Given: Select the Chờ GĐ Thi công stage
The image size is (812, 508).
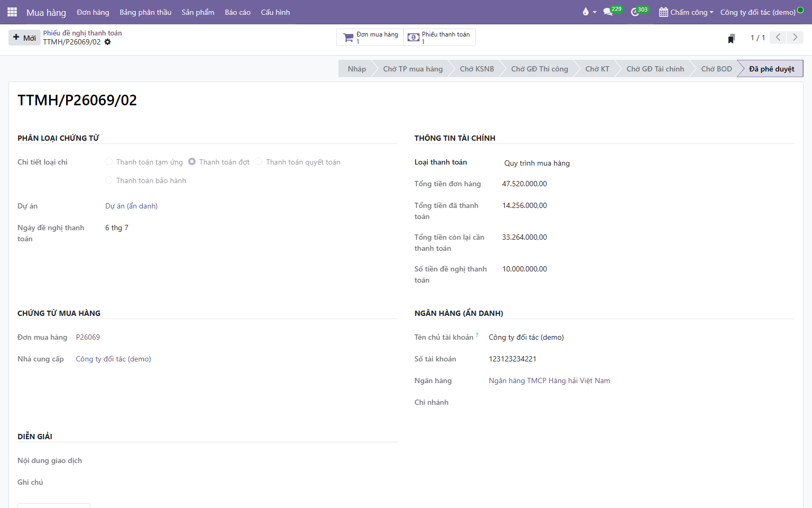Looking at the screenshot, I should 539,69.
